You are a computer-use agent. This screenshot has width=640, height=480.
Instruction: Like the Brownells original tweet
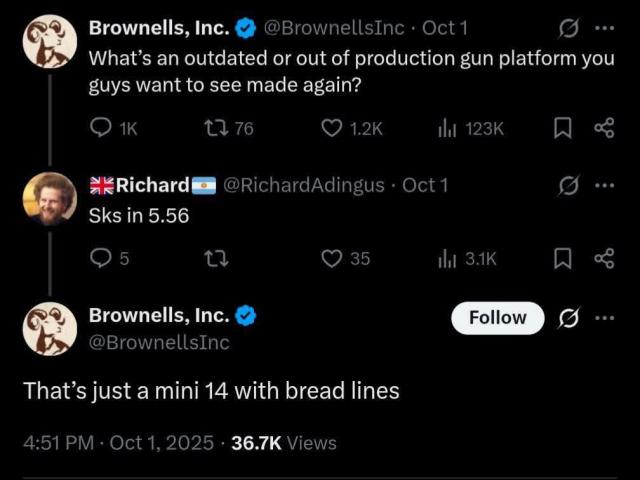[332, 128]
